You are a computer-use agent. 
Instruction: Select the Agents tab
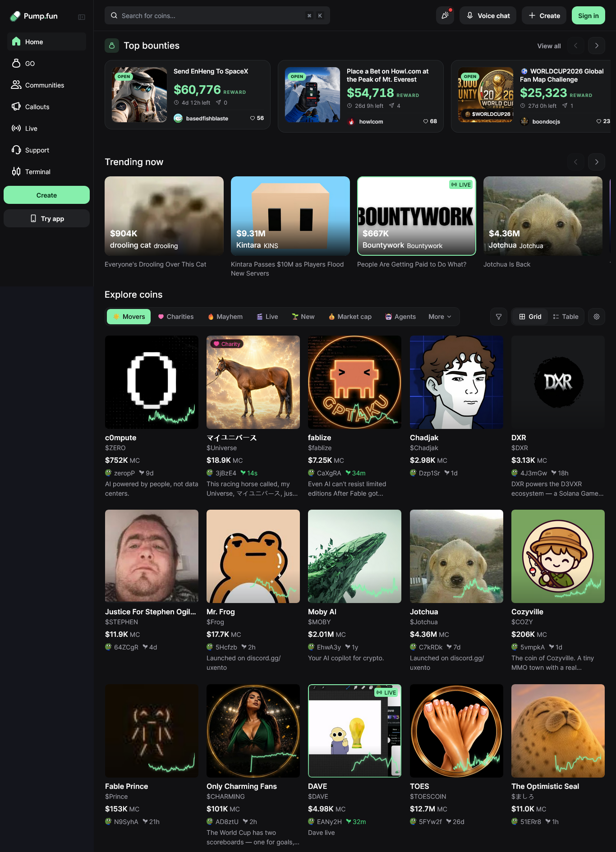click(x=400, y=317)
